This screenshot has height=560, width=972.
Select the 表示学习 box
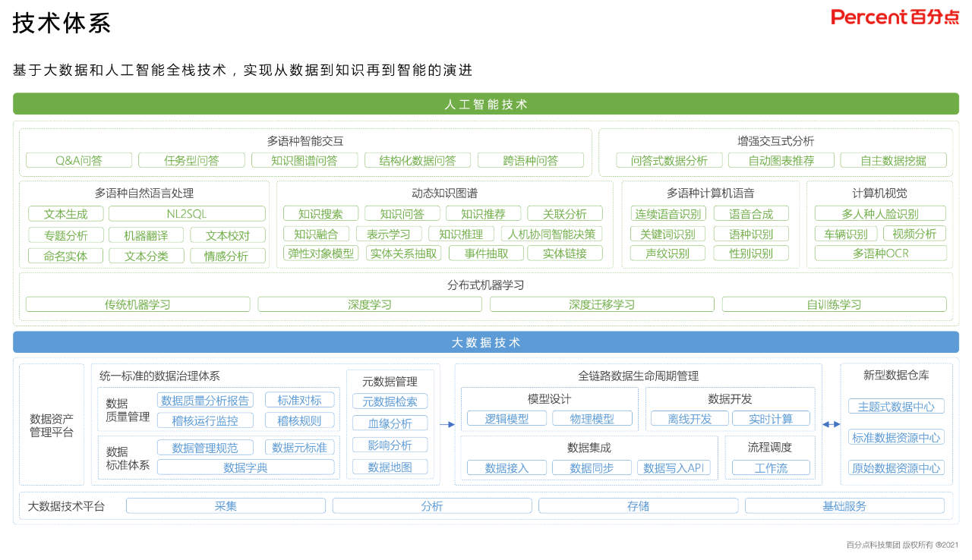pos(388,234)
